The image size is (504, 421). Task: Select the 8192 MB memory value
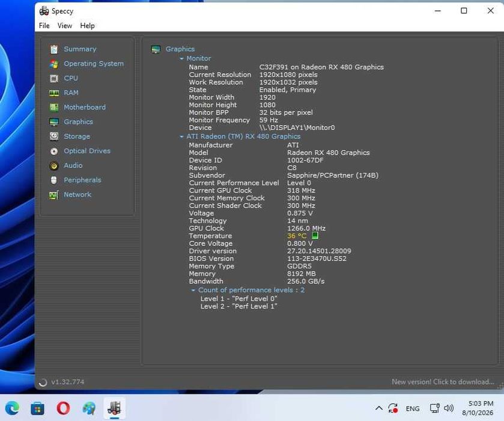click(301, 274)
